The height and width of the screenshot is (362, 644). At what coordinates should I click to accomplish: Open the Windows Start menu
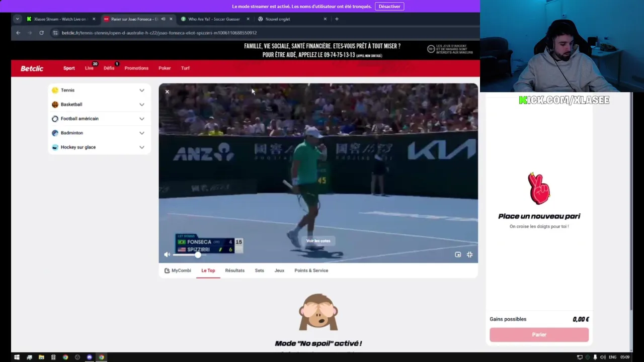(17, 357)
